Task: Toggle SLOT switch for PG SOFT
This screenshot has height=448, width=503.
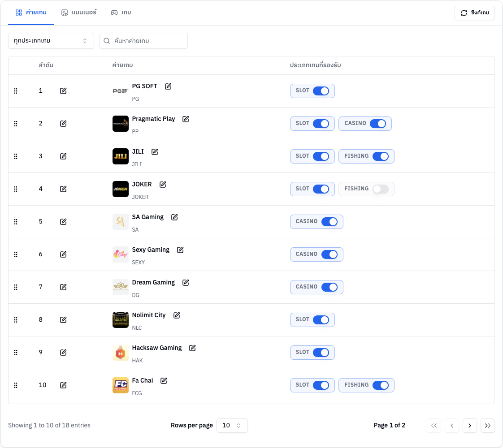Action: coord(321,91)
